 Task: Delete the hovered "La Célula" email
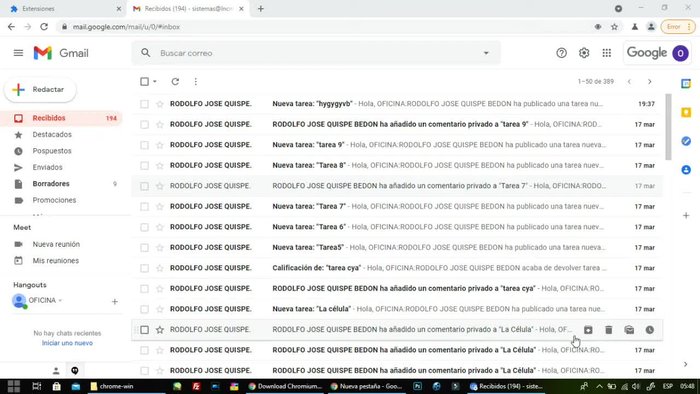[x=608, y=330]
